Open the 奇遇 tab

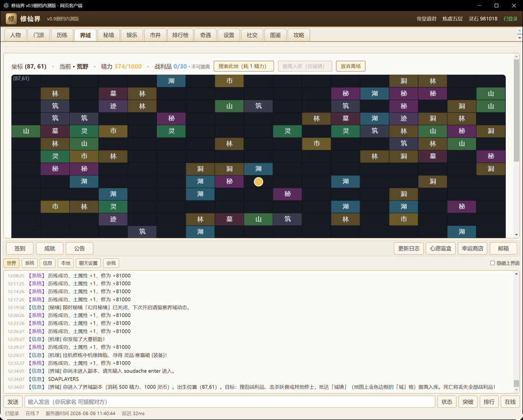pyautogui.click(x=205, y=35)
